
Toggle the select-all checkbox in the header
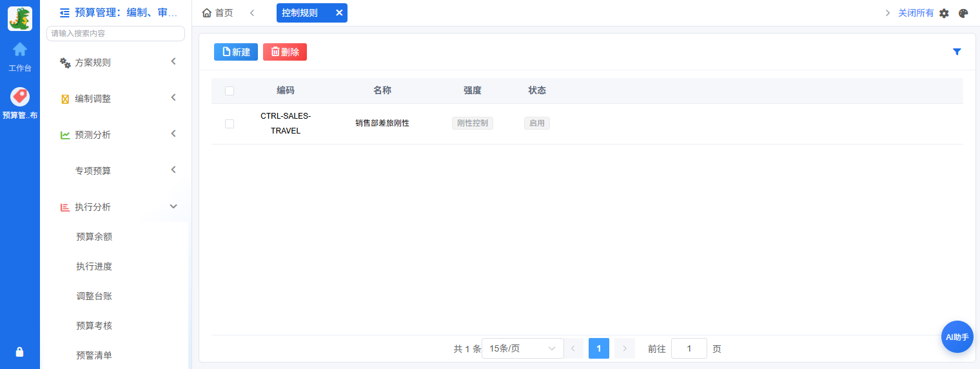230,91
